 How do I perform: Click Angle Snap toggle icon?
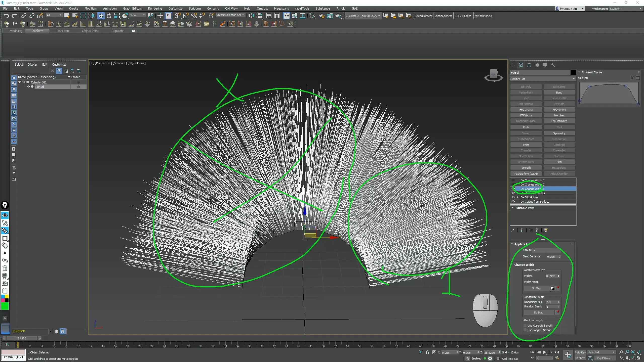(x=186, y=16)
